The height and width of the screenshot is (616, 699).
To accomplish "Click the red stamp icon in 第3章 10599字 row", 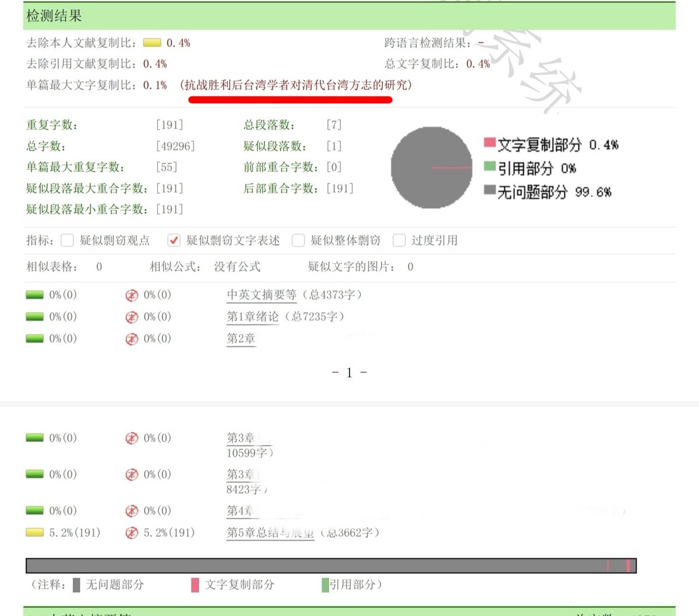I will pyautogui.click(x=132, y=438).
